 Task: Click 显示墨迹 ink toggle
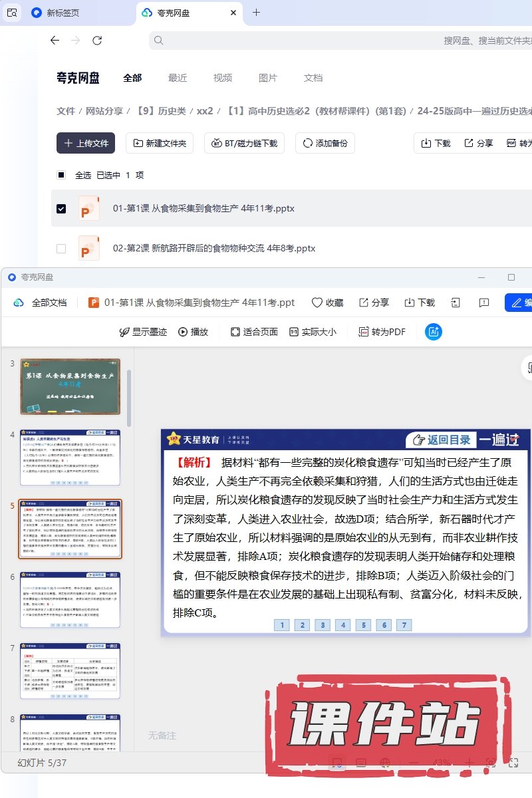click(x=143, y=332)
